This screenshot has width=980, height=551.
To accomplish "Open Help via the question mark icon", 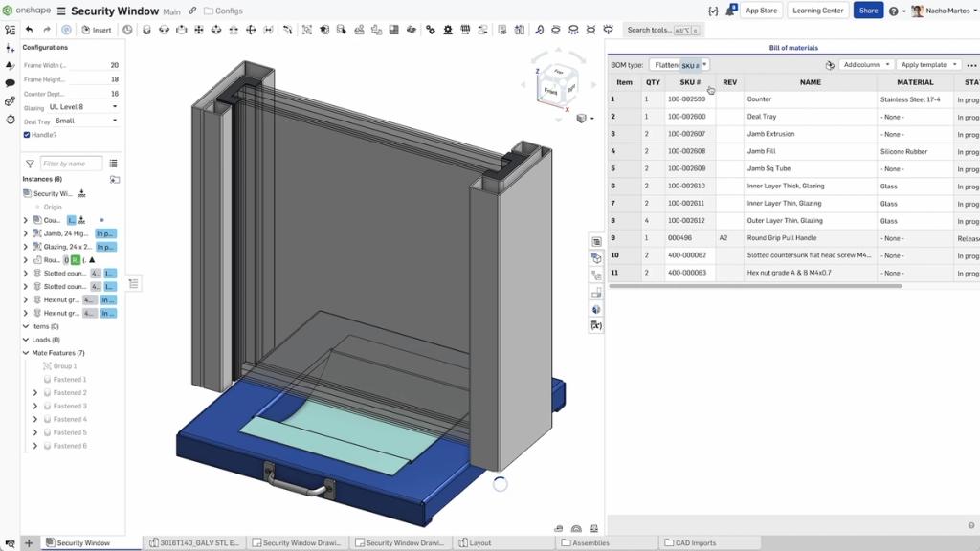I will coord(894,11).
